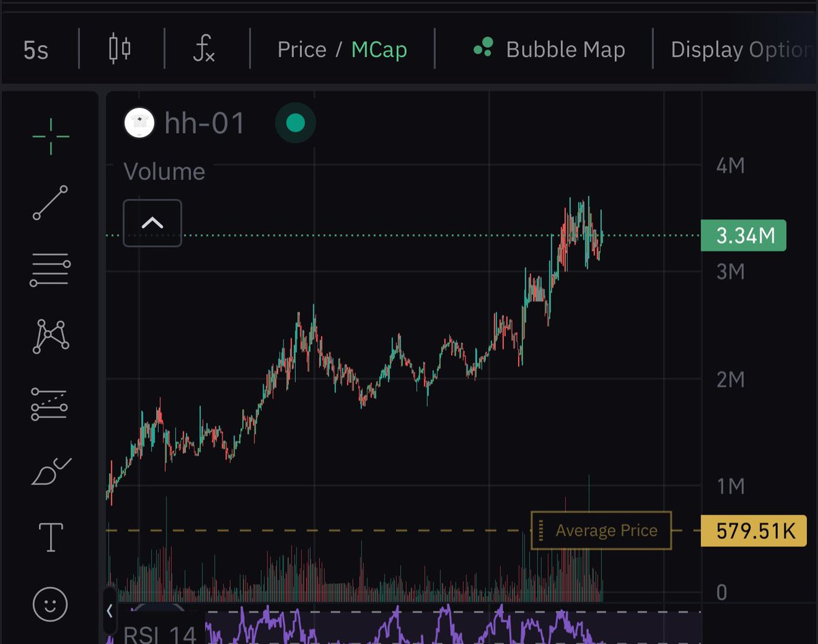
Task: Select the brush drawing tool
Action: pos(50,471)
